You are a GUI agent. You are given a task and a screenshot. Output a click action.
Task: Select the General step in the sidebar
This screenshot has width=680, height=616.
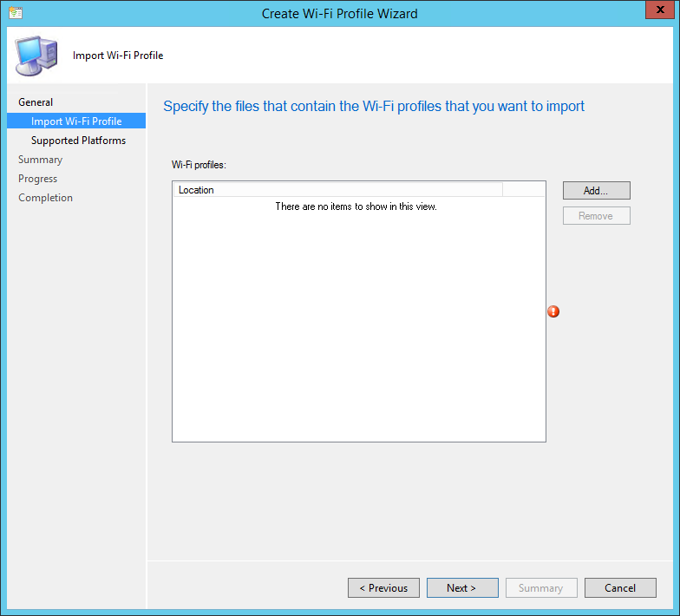coord(36,102)
